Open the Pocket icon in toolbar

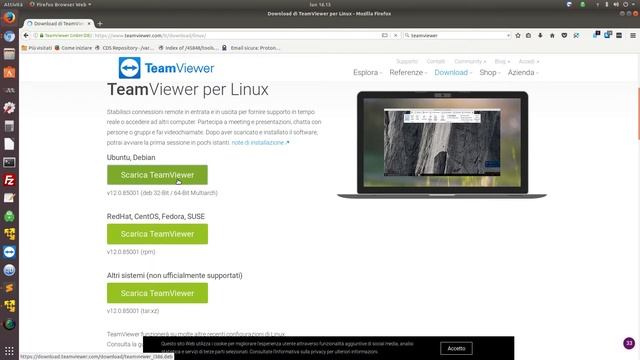tap(564, 36)
